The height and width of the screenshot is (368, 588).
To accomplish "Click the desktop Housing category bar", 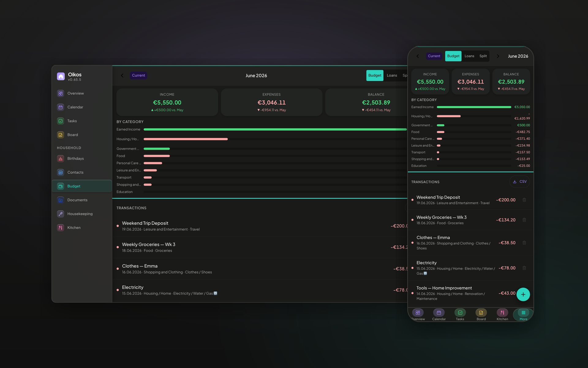I will 186,139.
